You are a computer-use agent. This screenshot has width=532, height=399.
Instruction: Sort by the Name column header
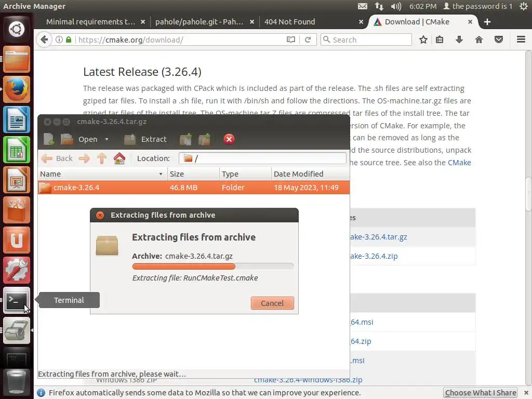tap(102, 174)
